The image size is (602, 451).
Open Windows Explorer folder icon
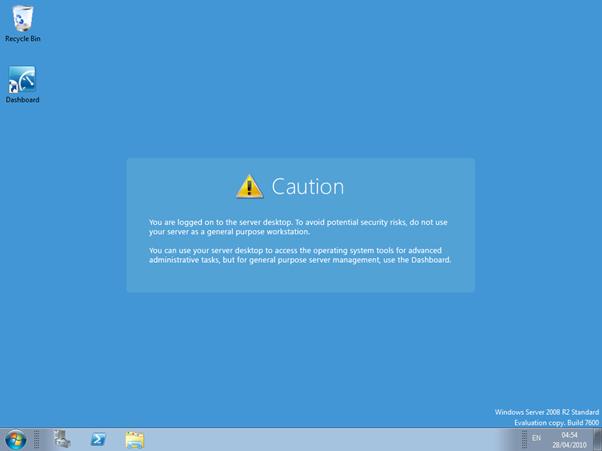[x=134, y=440]
